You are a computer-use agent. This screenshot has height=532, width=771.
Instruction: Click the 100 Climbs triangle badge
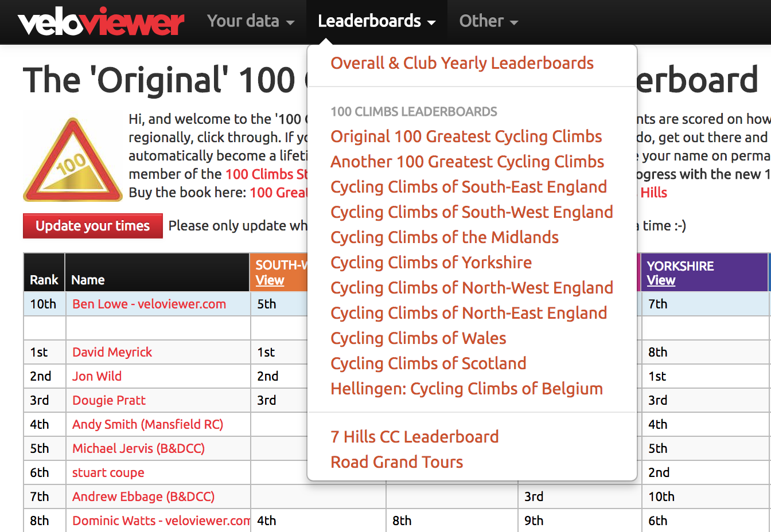72,160
